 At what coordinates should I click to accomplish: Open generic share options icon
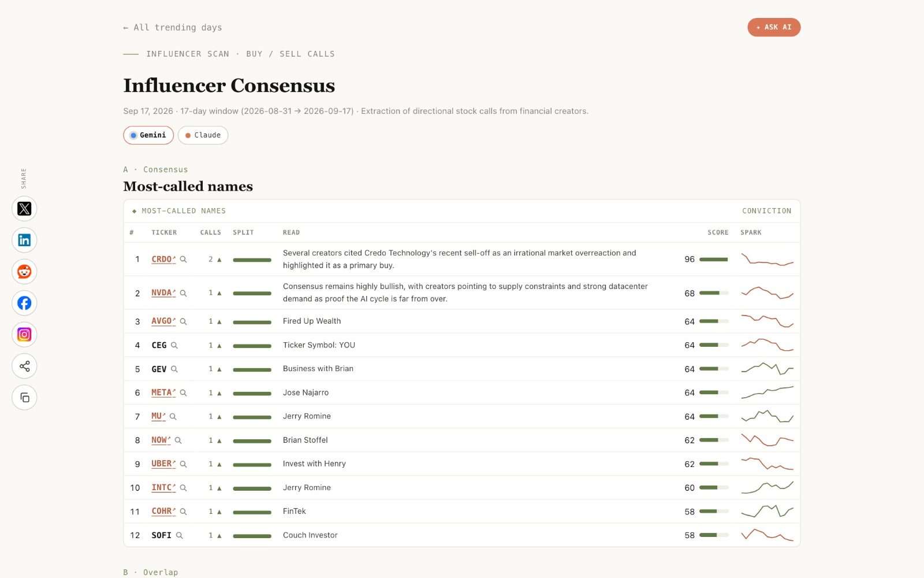(x=24, y=366)
